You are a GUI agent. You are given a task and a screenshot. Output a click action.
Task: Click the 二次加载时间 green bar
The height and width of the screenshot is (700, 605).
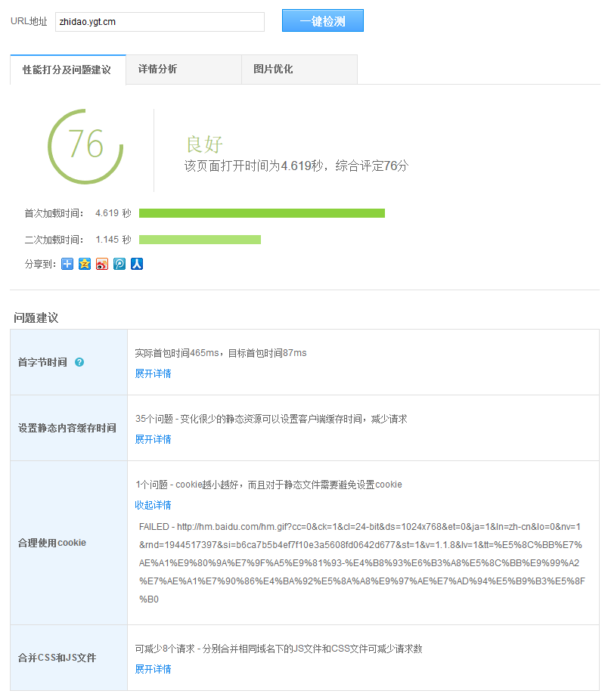click(x=200, y=240)
